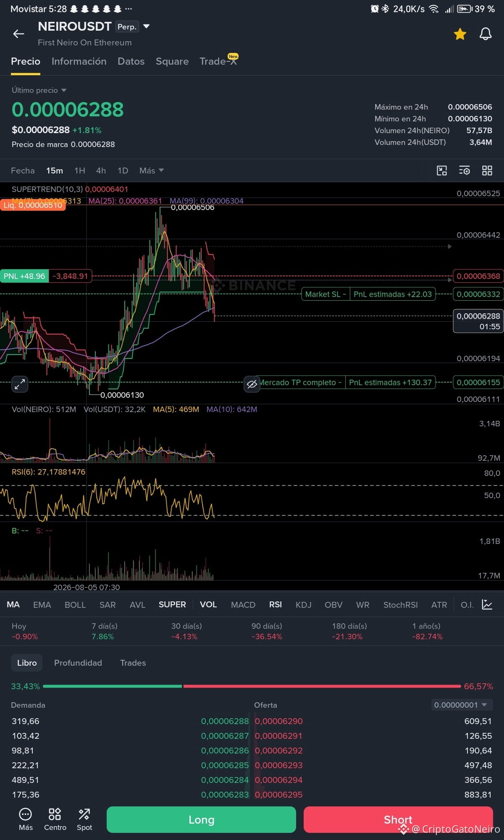504x840 pixels.
Task: Tap the 7 día(s) 7.86% performance
Action: pyautogui.click(x=104, y=631)
